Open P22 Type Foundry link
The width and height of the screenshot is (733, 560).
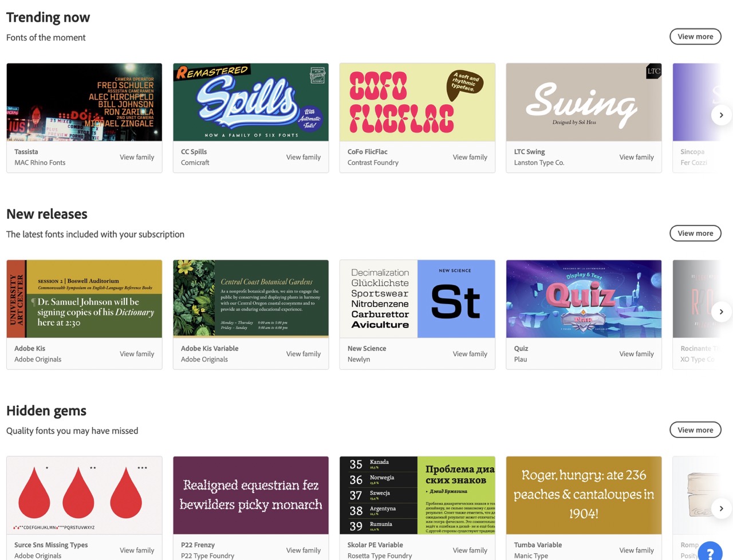coord(208,556)
